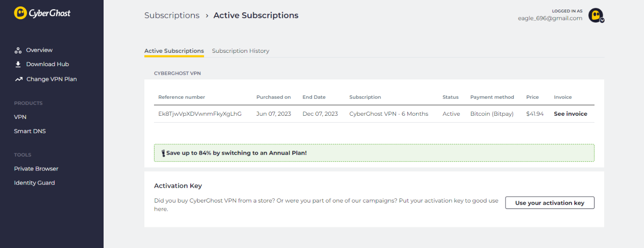Screen dimensions: 644x248
Task: Click the Payment method column header
Action: pos(492,97)
